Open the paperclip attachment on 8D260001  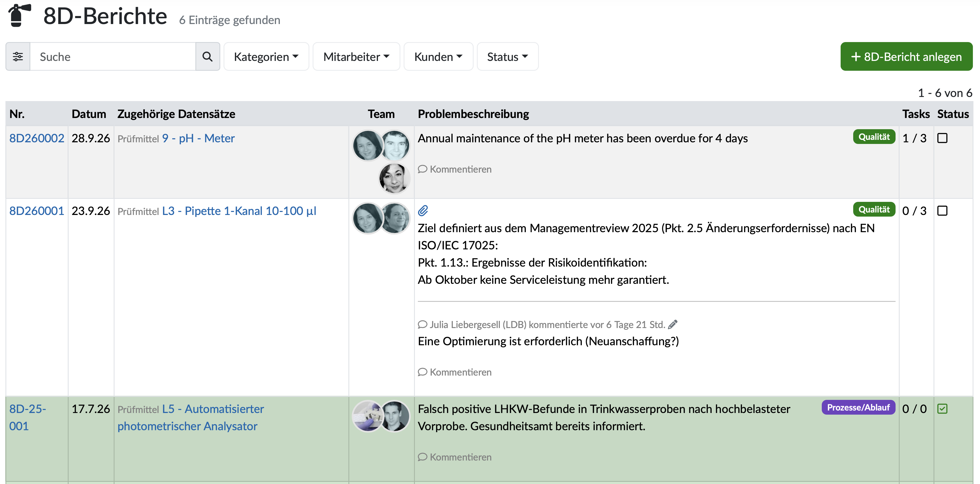423,210
